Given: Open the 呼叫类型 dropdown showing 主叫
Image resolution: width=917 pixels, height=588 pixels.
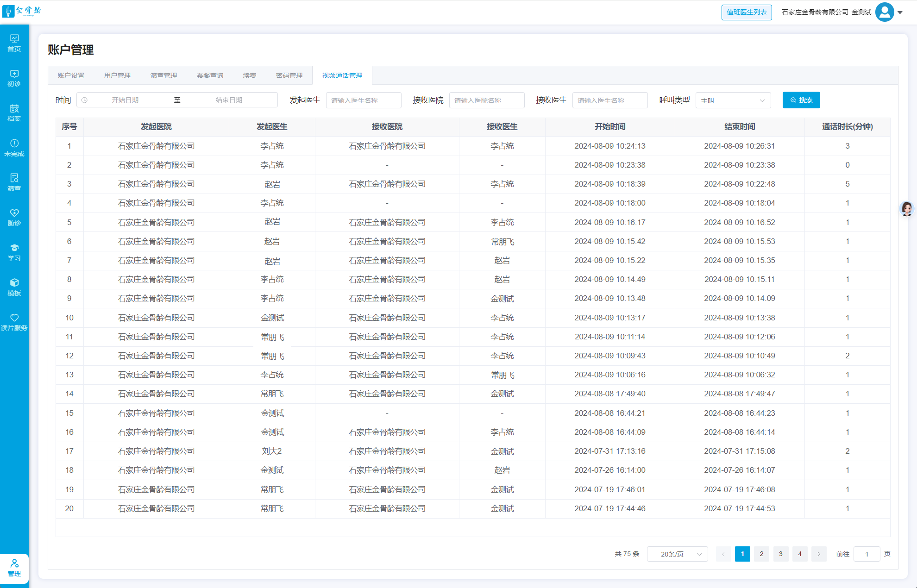Looking at the screenshot, I should click(733, 100).
